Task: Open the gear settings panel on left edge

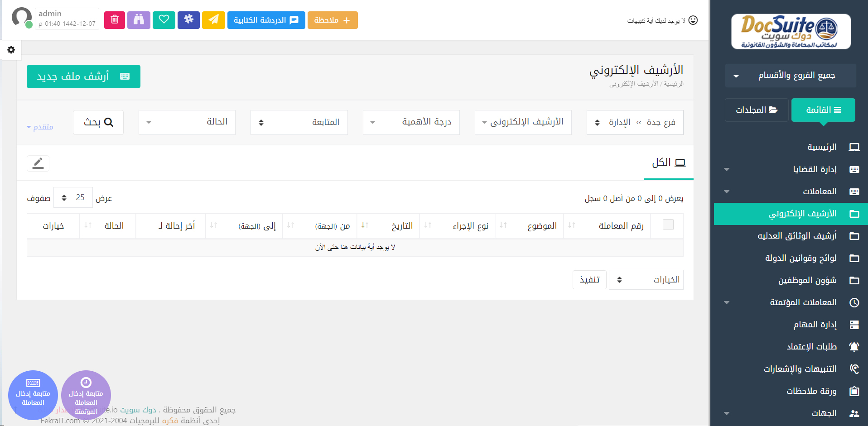Action: tap(11, 50)
